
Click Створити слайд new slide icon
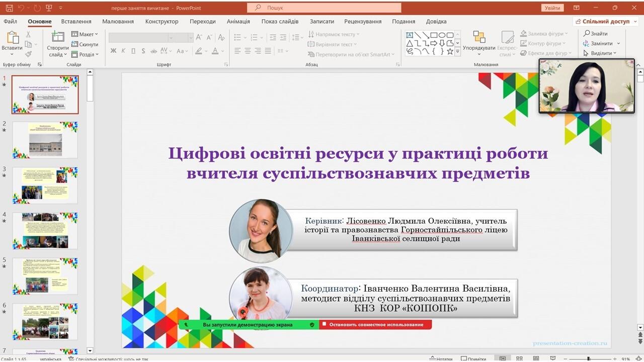pos(58,37)
